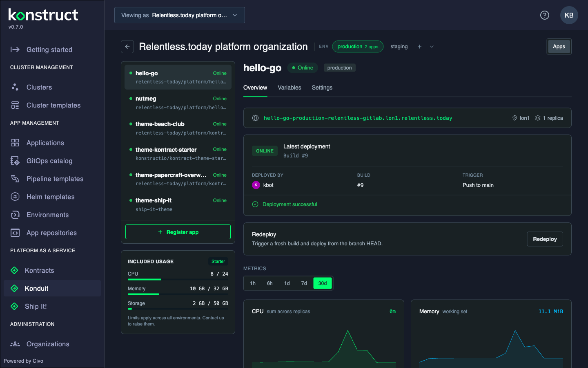Click the Register app button
588x368 pixels.
coord(178,232)
